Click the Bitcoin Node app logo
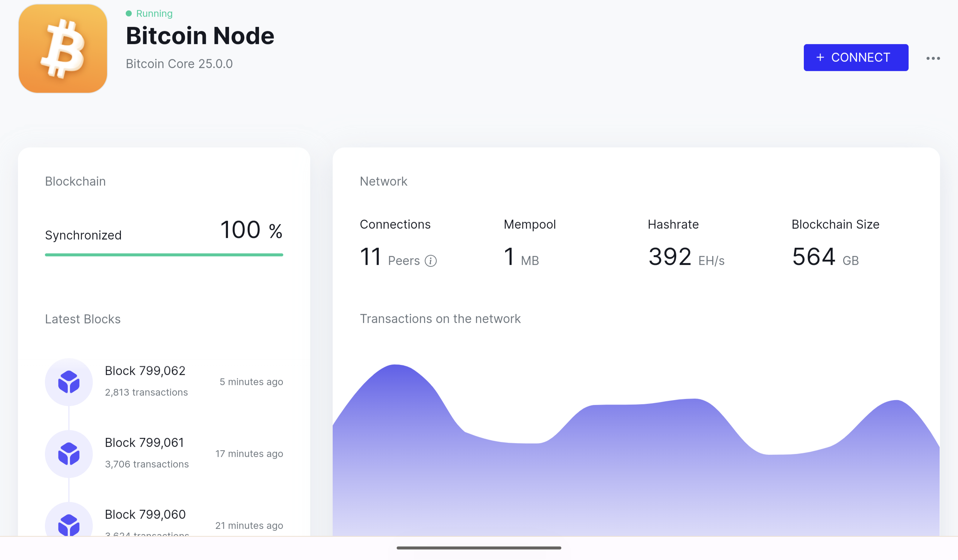The image size is (958, 560). tap(63, 49)
